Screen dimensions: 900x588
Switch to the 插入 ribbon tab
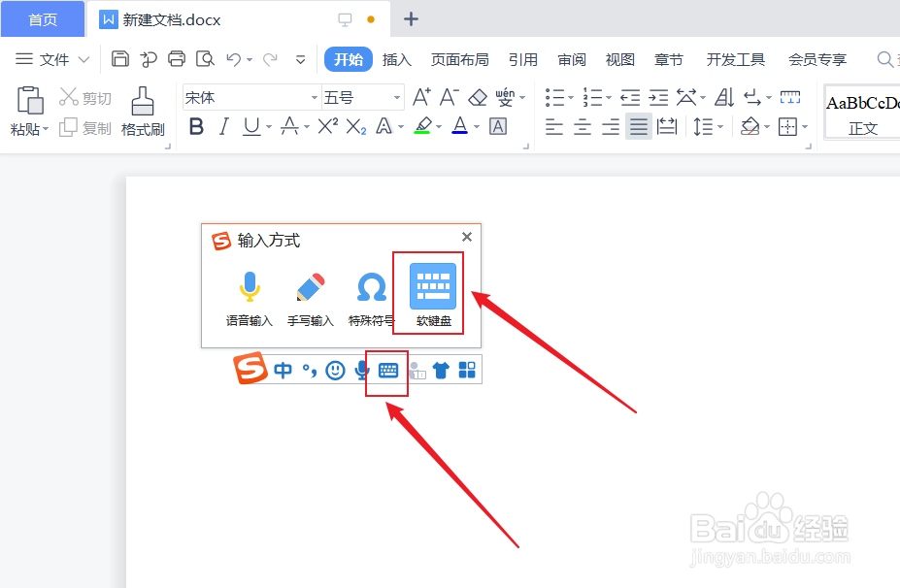[396, 58]
